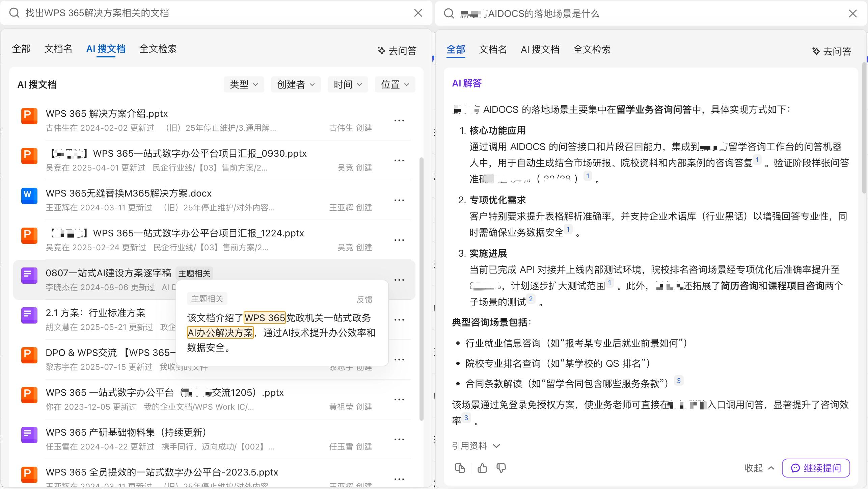Click the copy answer icon
This screenshot has width=868, height=489.
point(460,468)
